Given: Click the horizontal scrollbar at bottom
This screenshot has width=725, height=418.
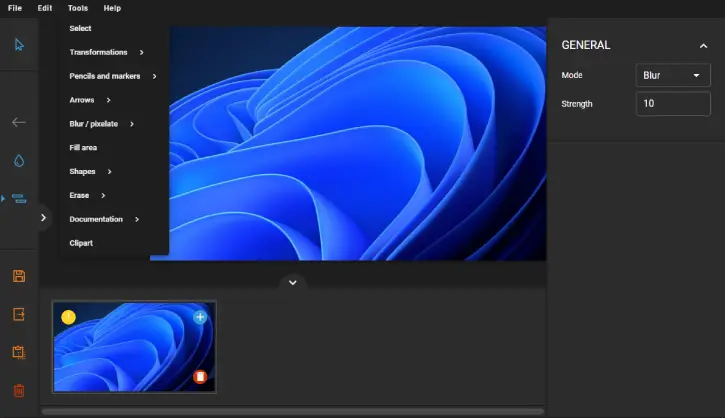Looking at the screenshot, I should click(x=293, y=411).
